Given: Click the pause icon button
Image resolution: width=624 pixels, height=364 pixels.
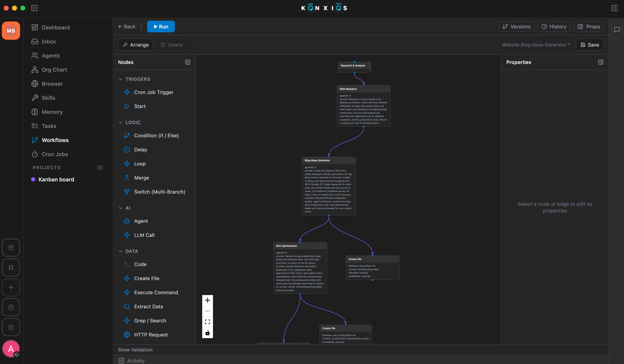Looking at the screenshot, I should pyautogui.click(x=11, y=268).
